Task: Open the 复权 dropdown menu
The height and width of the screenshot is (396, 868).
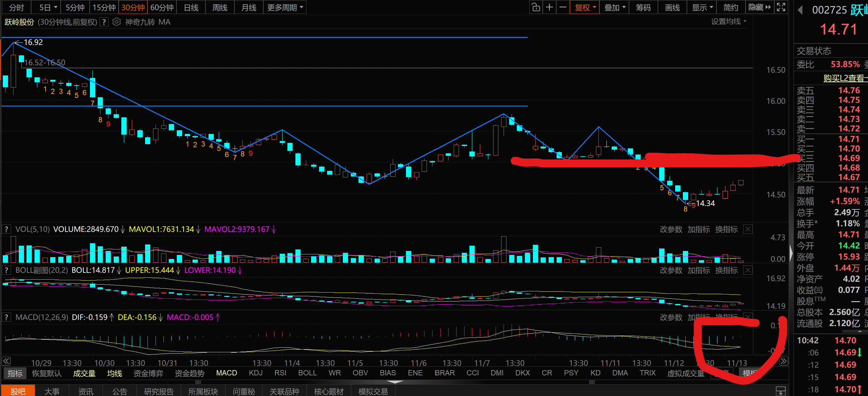Action: pyautogui.click(x=585, y=7)
